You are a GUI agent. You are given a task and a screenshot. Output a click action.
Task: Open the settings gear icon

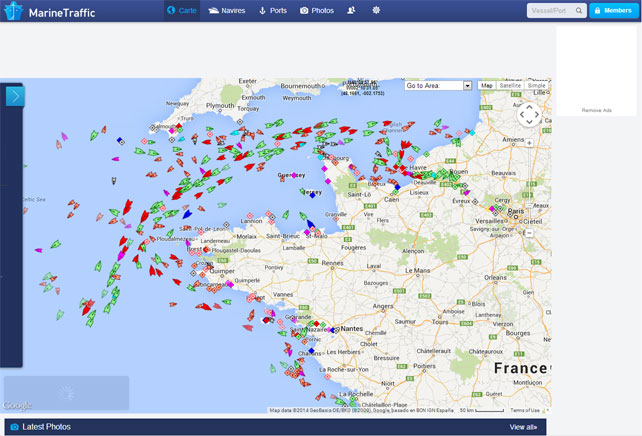tap(376, 10)
